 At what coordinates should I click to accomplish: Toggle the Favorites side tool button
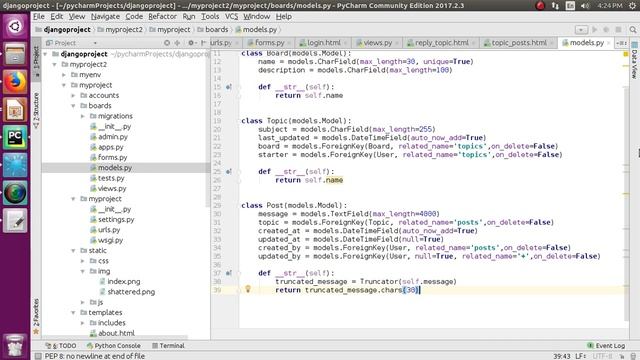(36, 317)
